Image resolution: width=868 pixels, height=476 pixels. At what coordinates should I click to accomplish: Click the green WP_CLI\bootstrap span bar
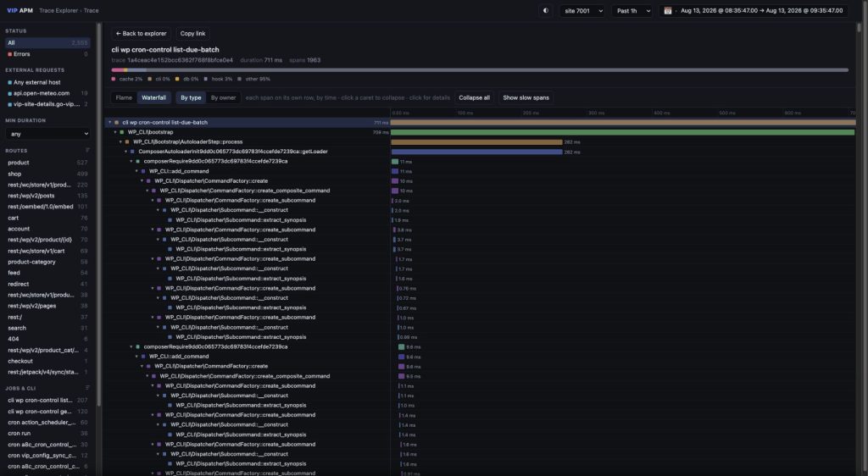(623, 132)
